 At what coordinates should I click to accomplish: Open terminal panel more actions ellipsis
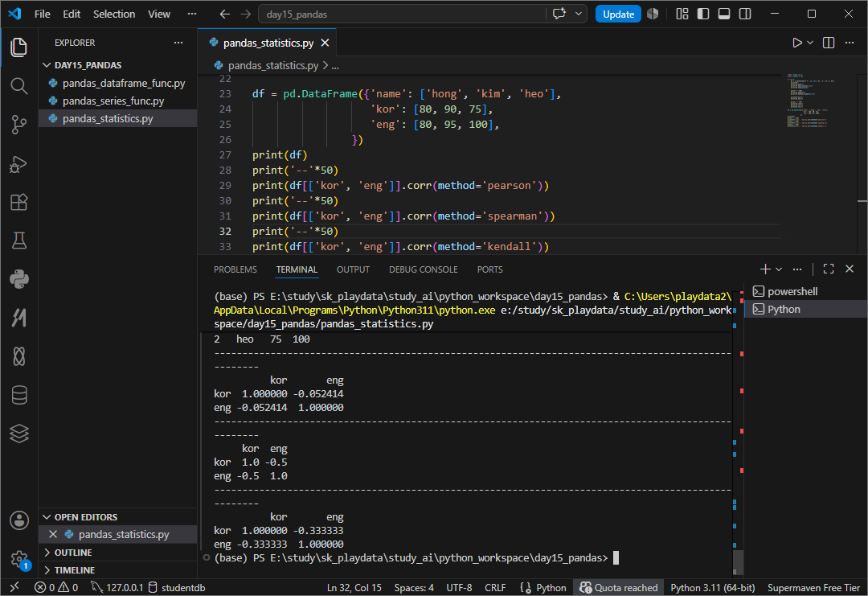[x=797, y=269]
